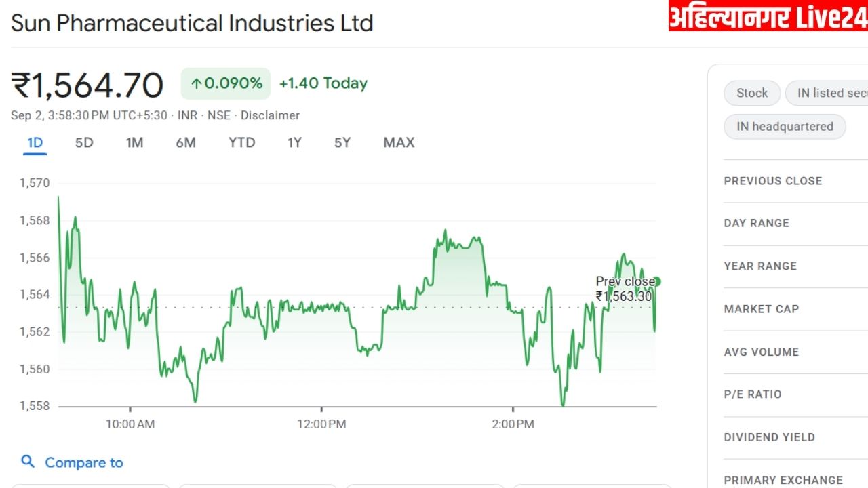This screenshot has width=868, height=488.
Task: Select the 1D time range tab
Action: click(35, 142)
